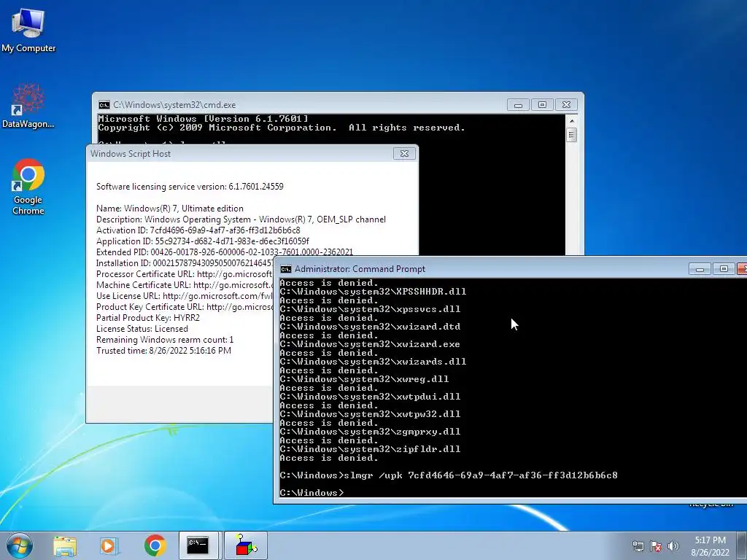Click the Remaining Windows rearm count line
The image size is (747, 560).
point(165,340)
